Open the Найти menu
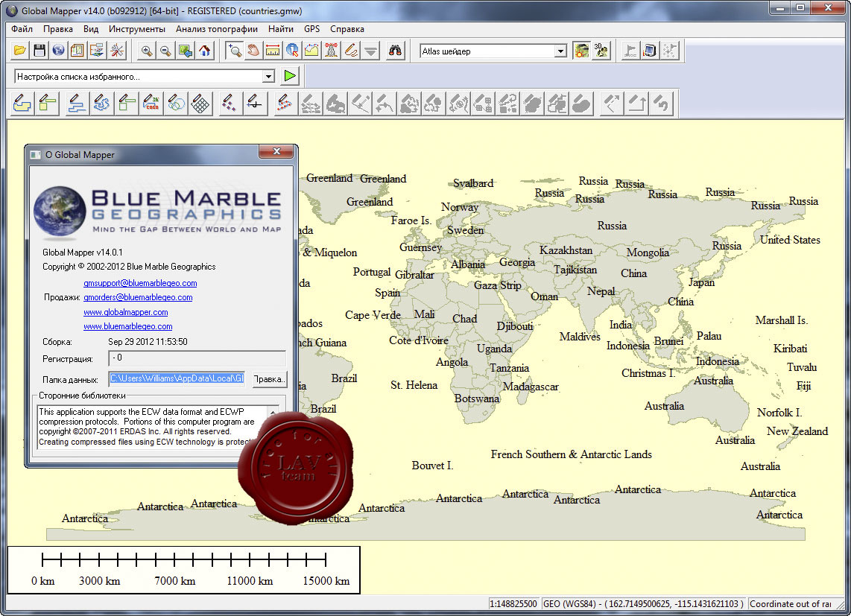Screen dimensions: 851x616 point(281,29)
